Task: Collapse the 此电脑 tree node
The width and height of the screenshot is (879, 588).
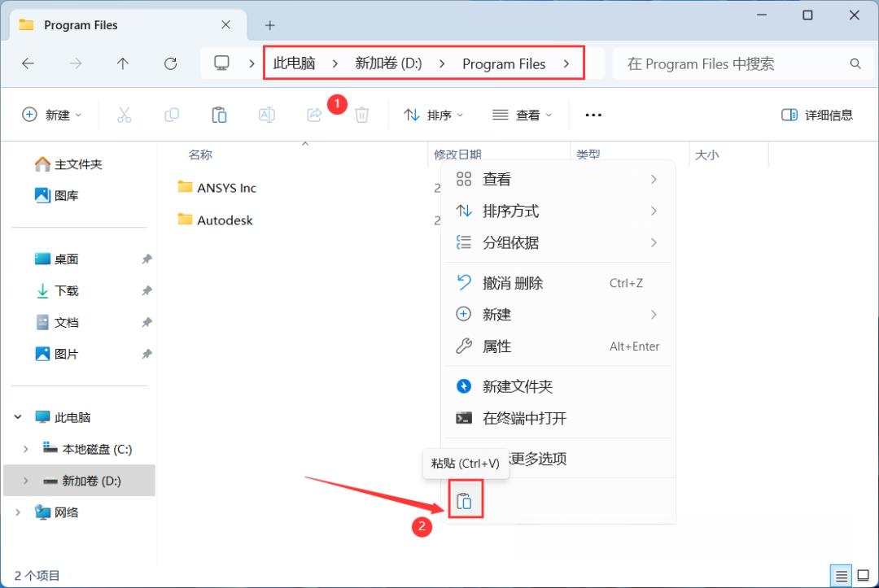Action: (18, 417)
